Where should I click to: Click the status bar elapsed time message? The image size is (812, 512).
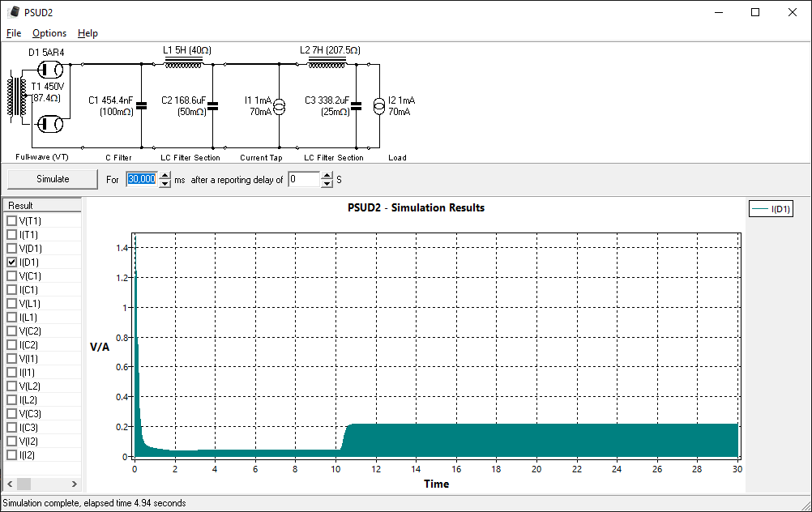pyautogui.click(x=94, y=503)
